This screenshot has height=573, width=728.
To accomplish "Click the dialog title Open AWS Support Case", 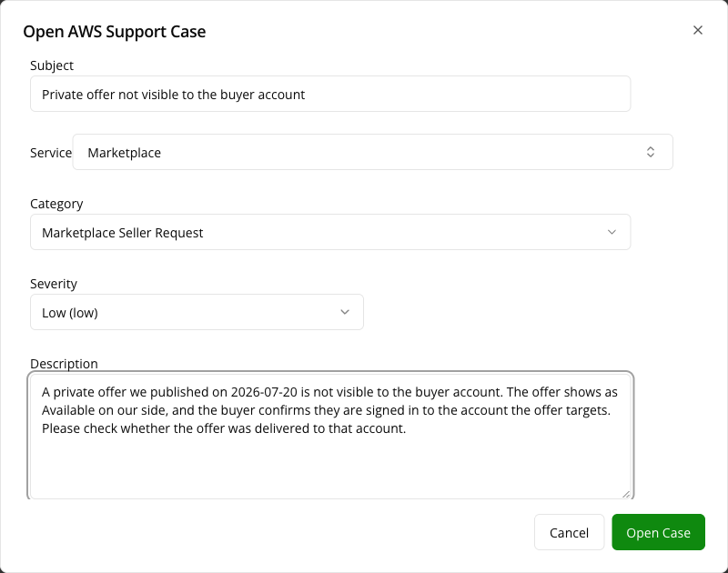I will pos(115,32).
